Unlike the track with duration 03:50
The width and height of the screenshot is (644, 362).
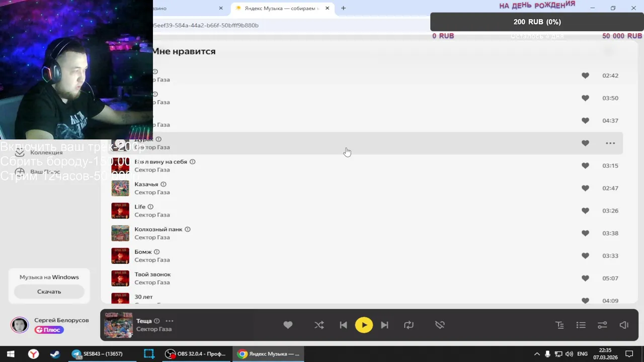pos(585,98)
